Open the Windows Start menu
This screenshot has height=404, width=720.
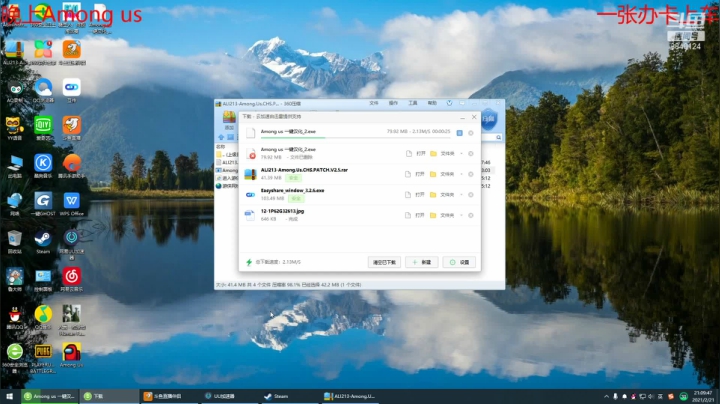10,396
